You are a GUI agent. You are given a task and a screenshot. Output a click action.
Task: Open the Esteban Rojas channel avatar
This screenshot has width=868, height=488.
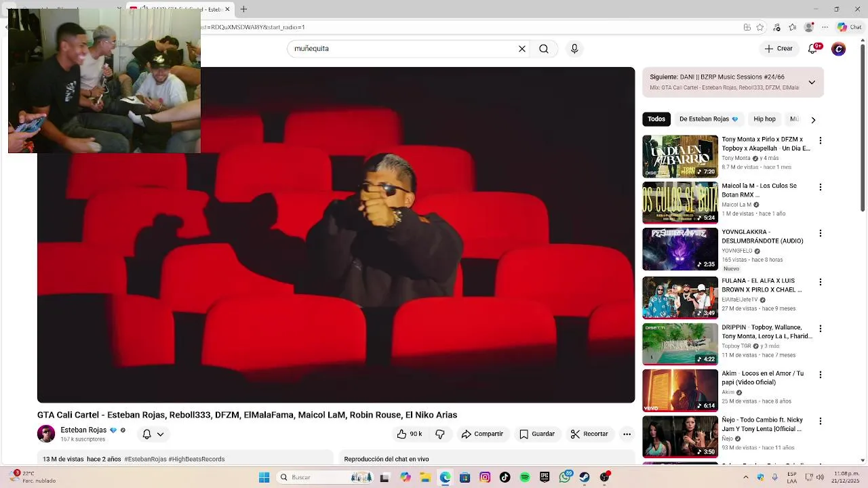pos(46,434)
